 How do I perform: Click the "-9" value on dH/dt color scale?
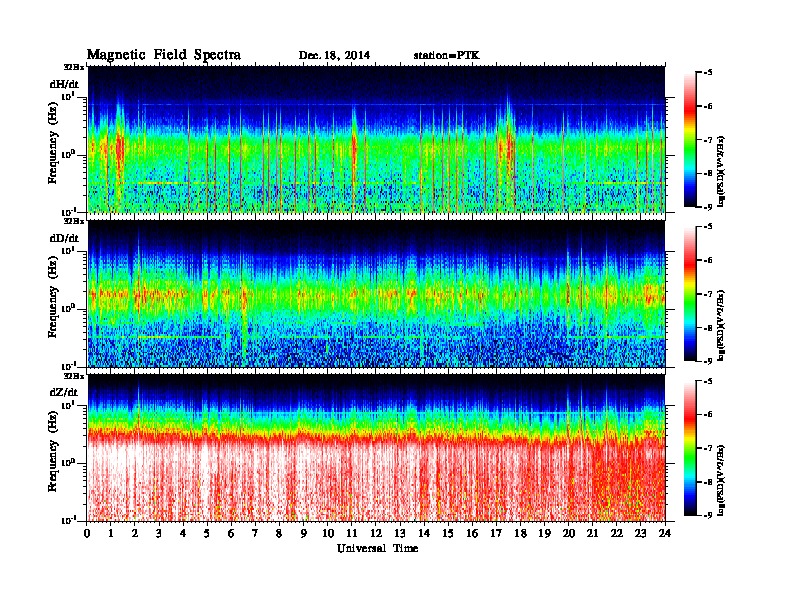tap(708, 207)
